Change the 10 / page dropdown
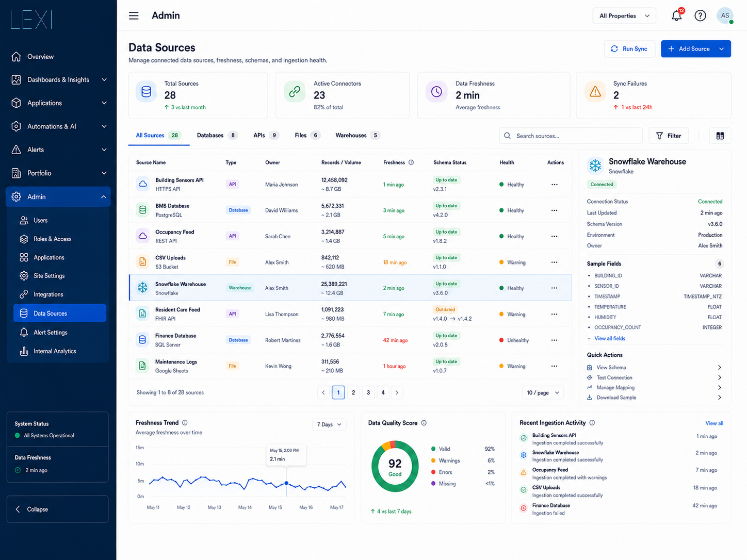This screenshot has height=560, width=747. [543, 393]
